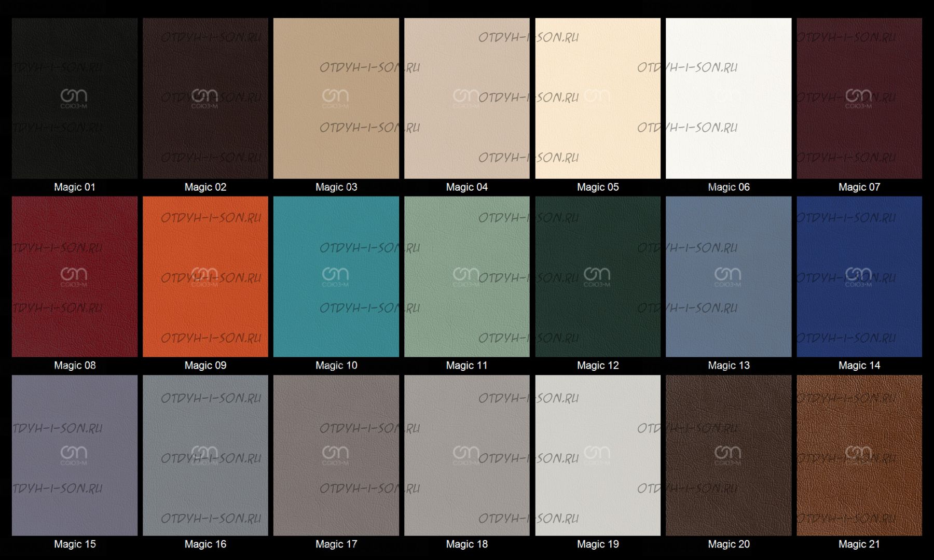Choose the burgundy Magic 07 swatch
Viewport: 934px width, 560px height.
click(859, 99)
